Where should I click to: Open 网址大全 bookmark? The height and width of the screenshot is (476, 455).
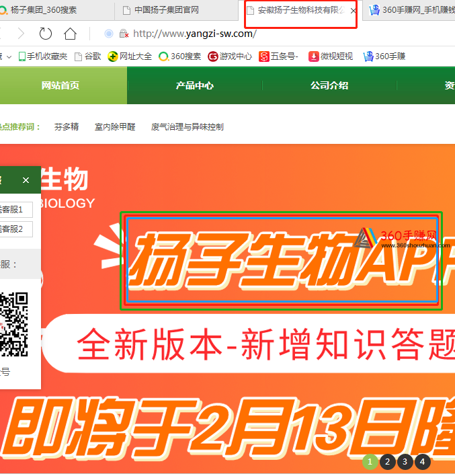tap(130, 56)
